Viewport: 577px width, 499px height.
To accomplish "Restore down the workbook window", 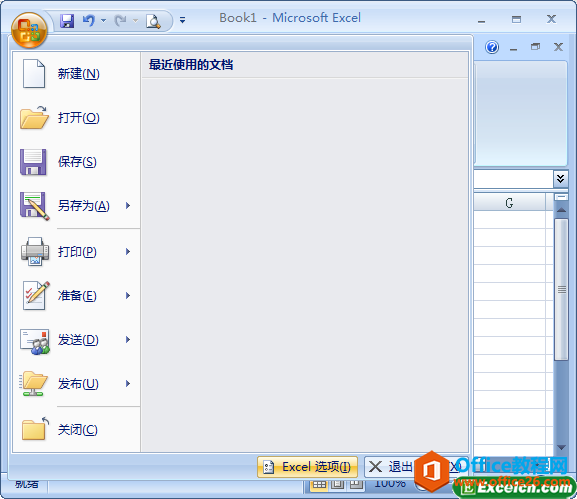I will (x=535, y=47).
